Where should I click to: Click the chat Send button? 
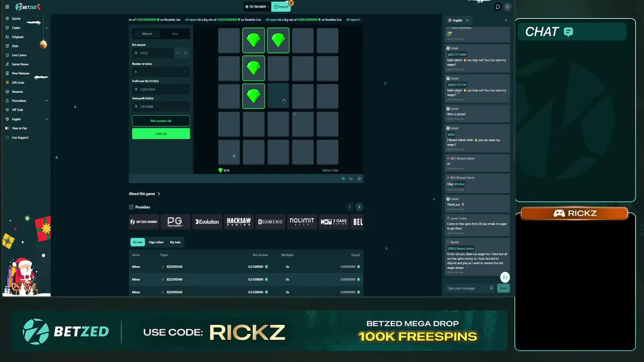click(x=503, y=288)
